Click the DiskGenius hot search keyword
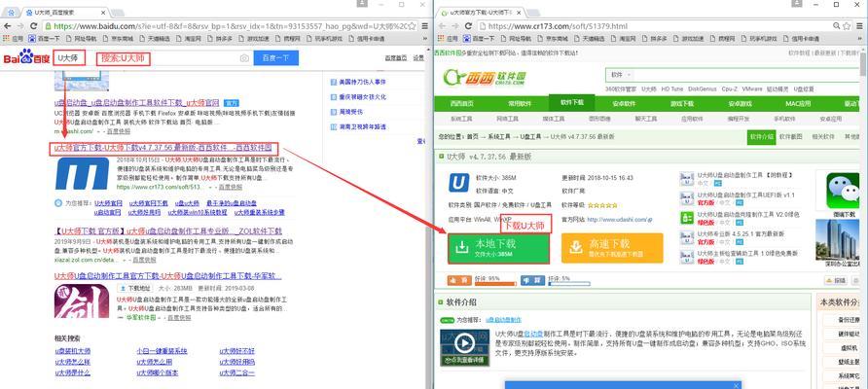This screenshot has height=389, width=868. [x=702, y=89]
